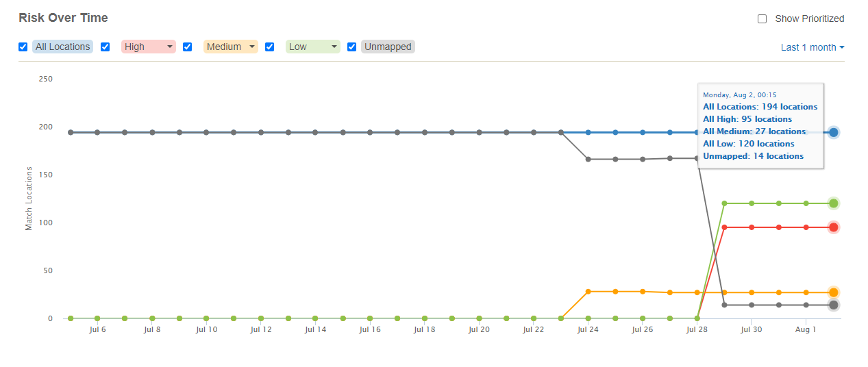Uncheck the High risk checkbox

(x=106, y=47)
